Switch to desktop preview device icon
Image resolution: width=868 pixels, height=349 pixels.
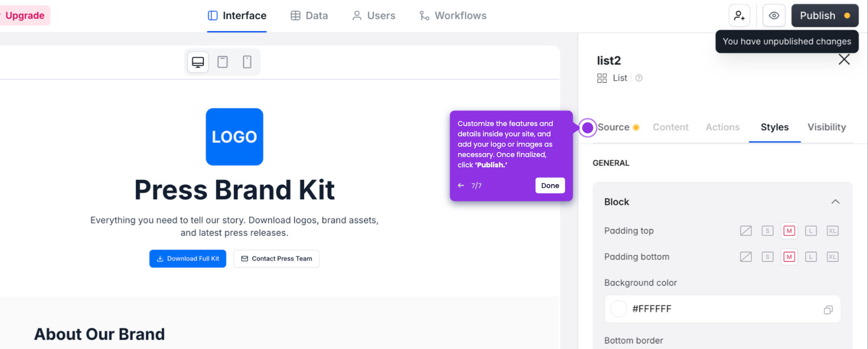tap(198, 62)
